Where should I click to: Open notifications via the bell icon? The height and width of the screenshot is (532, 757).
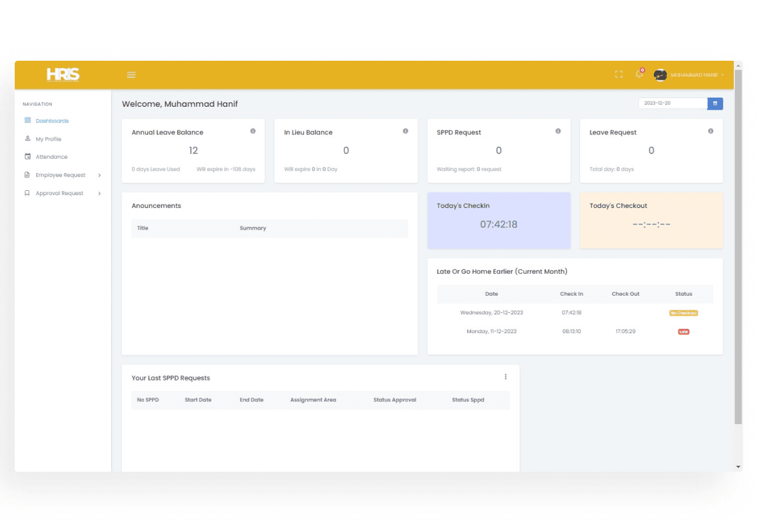coord(639,74)
